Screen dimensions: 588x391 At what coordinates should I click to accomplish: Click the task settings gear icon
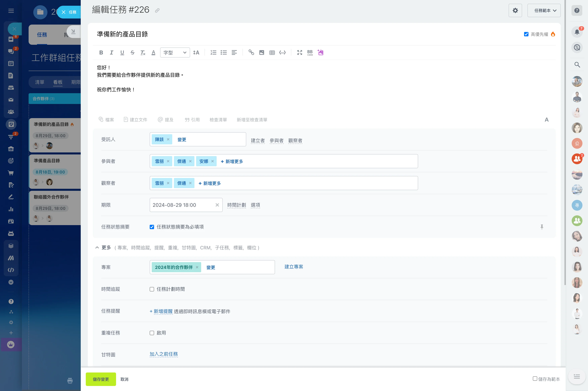(x=515, y=10)
